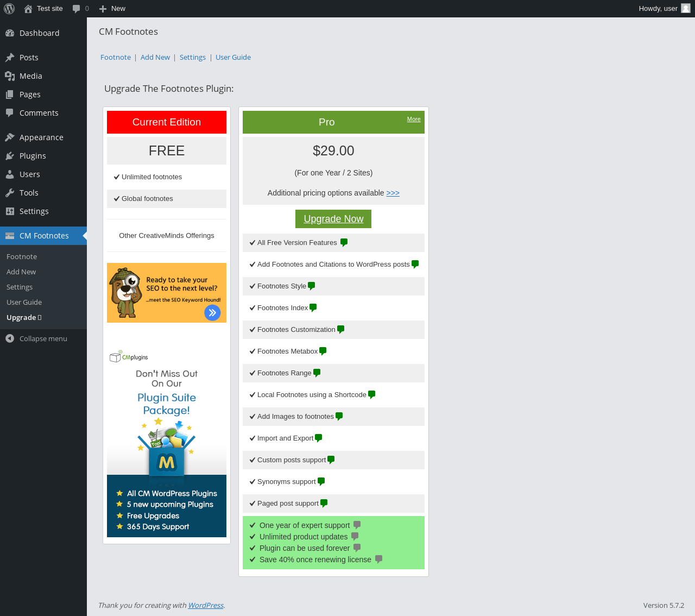Click tooltip icon beside Footnotes Range
This screenshot has width=695, height=616.
pos(317,373)
